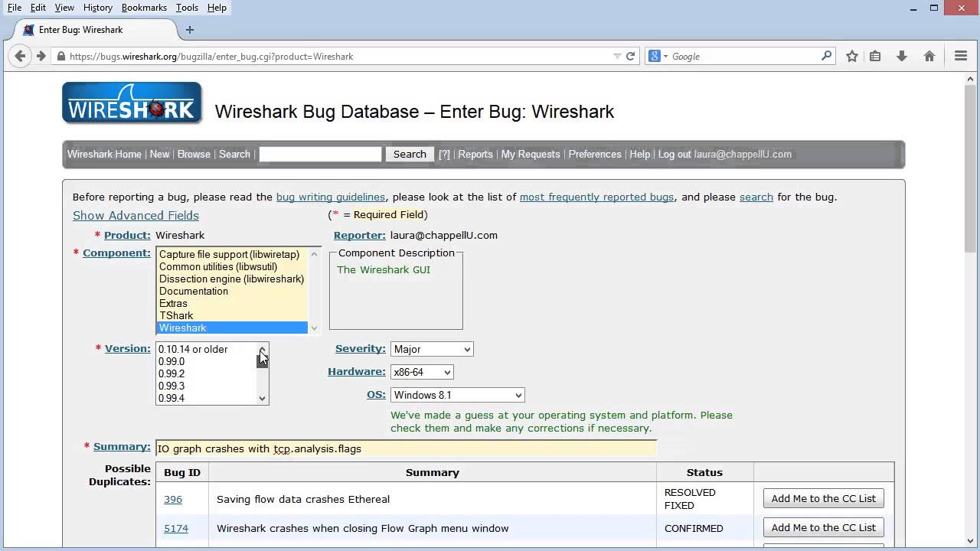Click the Version list scroll down arrow
This screenshot has height=551, width=980.
[263, 398]
